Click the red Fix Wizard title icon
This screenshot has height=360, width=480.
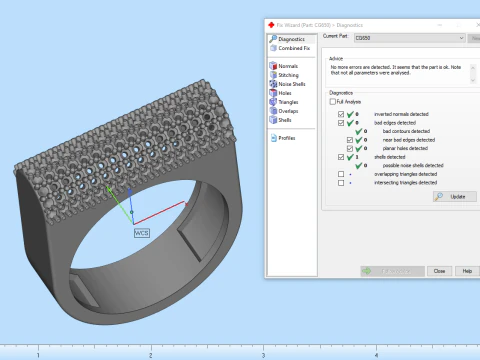click(271, 25)
